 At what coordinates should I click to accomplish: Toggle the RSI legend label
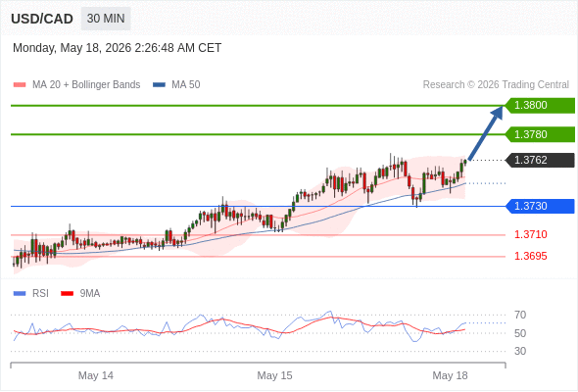coord(40,294)
